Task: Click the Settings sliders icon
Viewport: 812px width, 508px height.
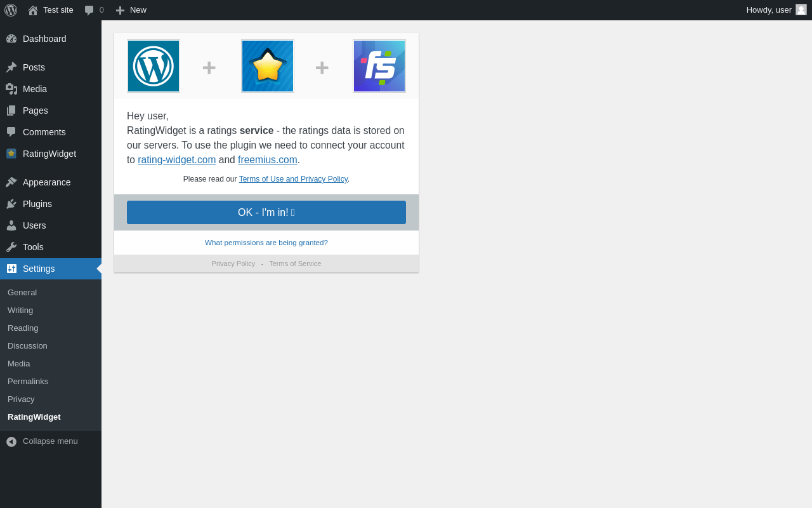Action: pyautogui.click(x=11, y=269)
